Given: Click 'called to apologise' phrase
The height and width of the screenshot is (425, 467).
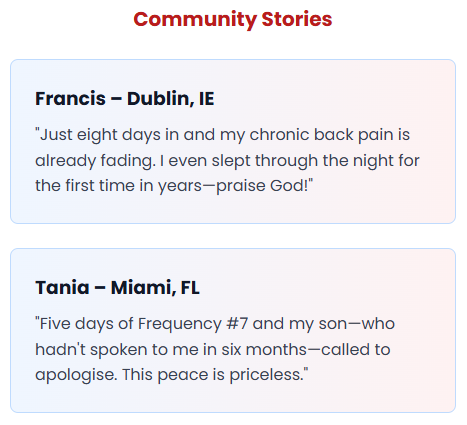Looking at the screenshot, I should 213,362.
